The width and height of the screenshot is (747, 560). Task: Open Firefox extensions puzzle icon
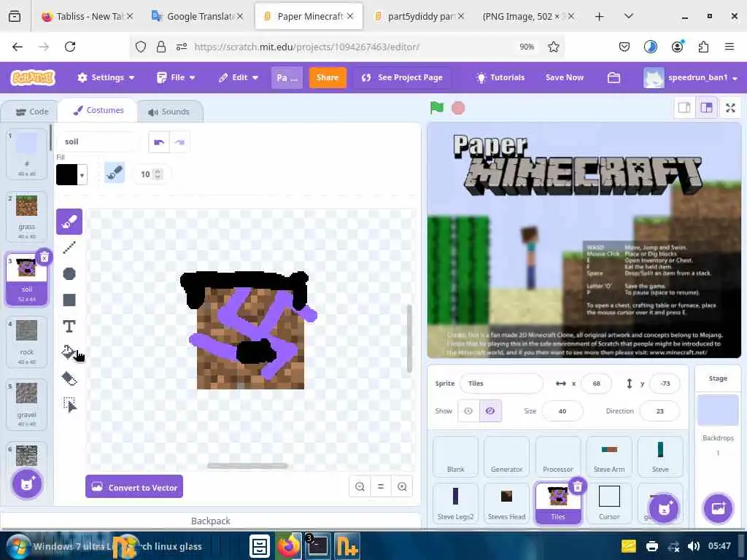703,47
